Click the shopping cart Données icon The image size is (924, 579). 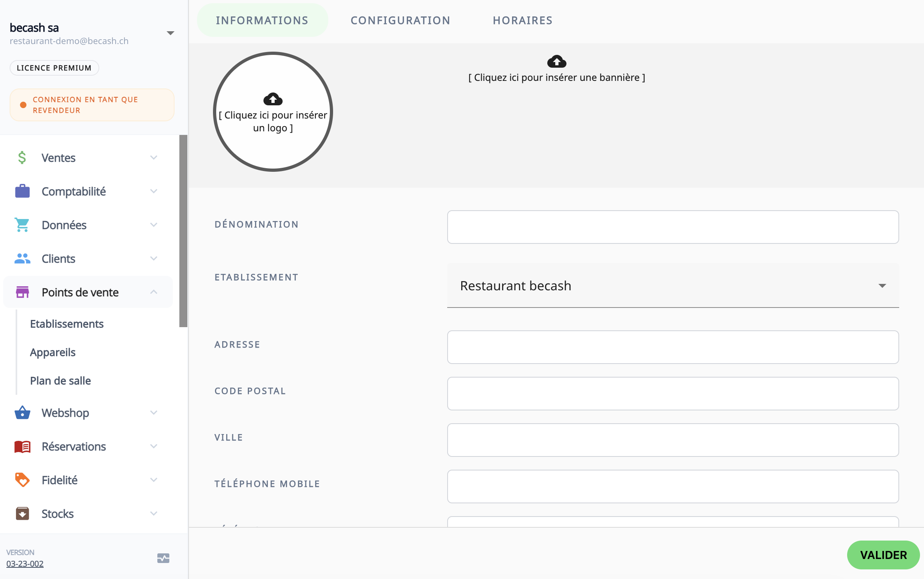(22, 225)
